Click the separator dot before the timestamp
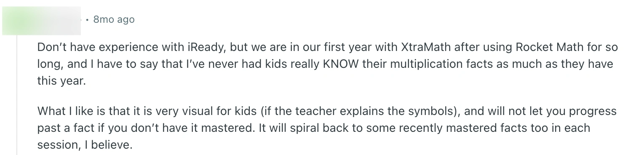Viewport: 644px width, 155px height. point(86,20)
